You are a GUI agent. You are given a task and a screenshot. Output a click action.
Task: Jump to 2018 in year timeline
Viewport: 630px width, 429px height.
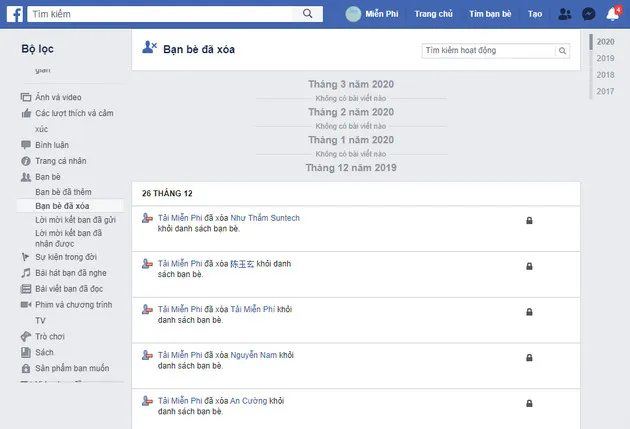pyautogui.click(x=605, y=75)
